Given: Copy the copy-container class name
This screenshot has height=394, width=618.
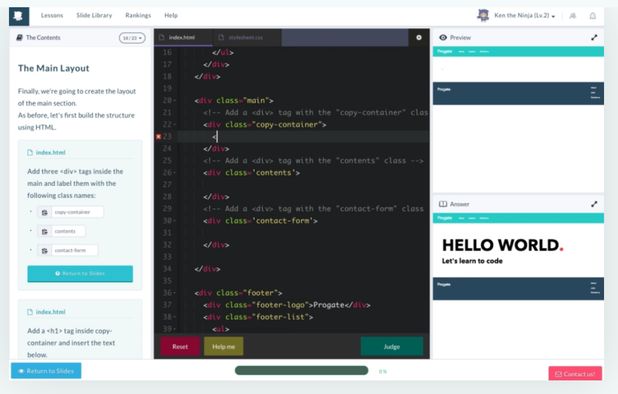Looking at the screenshot, I should click(45, 212).
